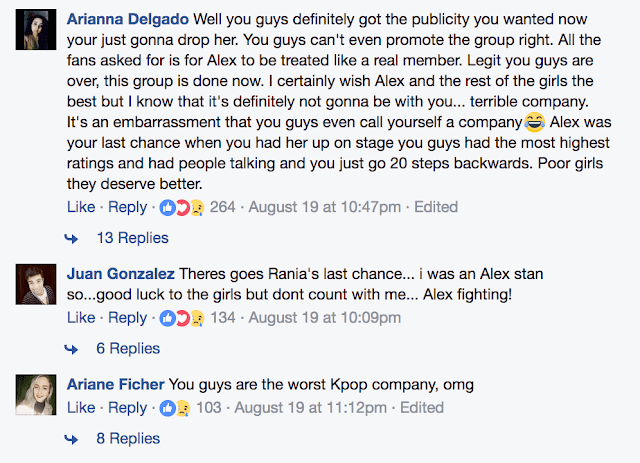Reply to Arianna Delgado's comment

coord(127,207)
